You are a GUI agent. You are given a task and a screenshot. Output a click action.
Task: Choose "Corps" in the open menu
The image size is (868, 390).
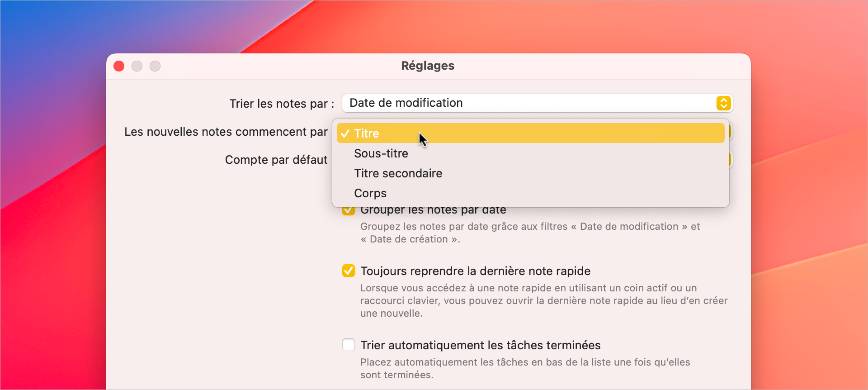pos(370,193)
